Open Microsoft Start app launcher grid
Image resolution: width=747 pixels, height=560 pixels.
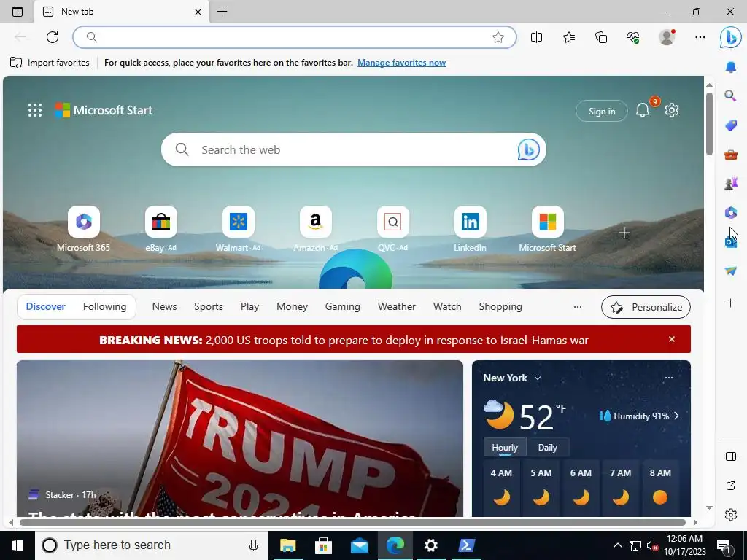35,110
